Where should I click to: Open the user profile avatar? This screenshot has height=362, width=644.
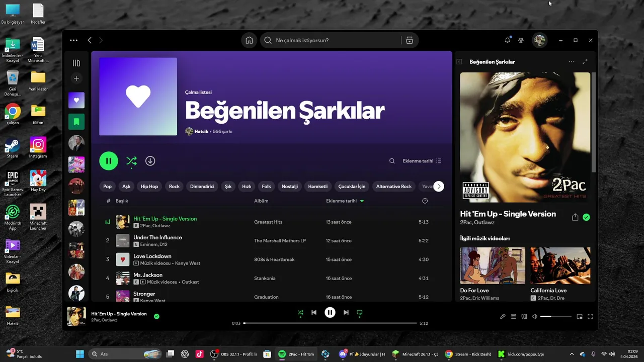pyautogui.click(x=540, y=40)
